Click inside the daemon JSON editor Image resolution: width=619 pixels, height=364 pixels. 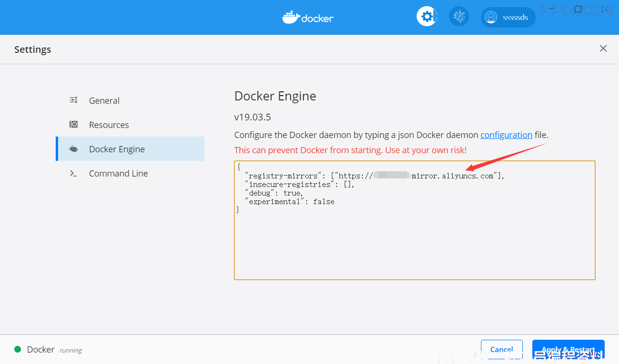coord(415,220)
